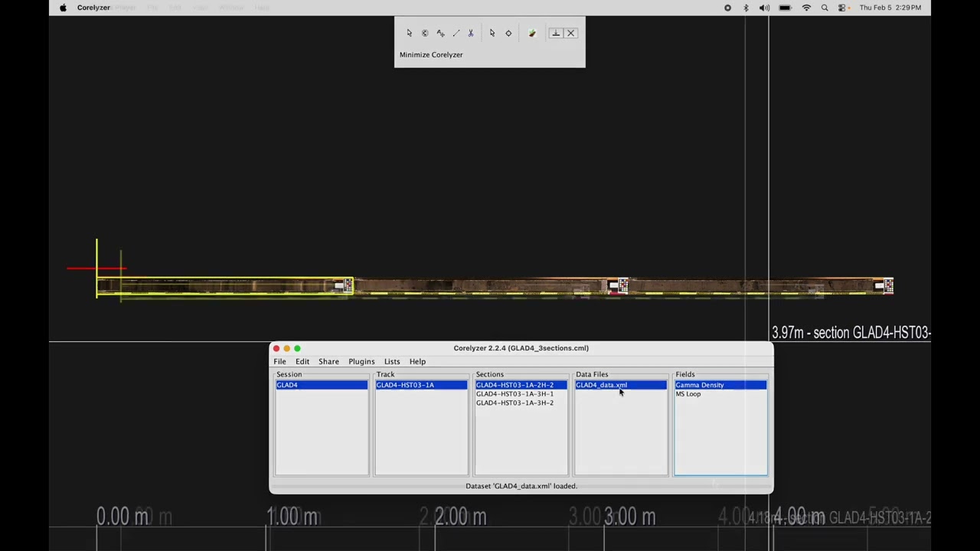980x551 pixels.
Task: Pick the scissors cut tool
Action: (x=470, y=33)
